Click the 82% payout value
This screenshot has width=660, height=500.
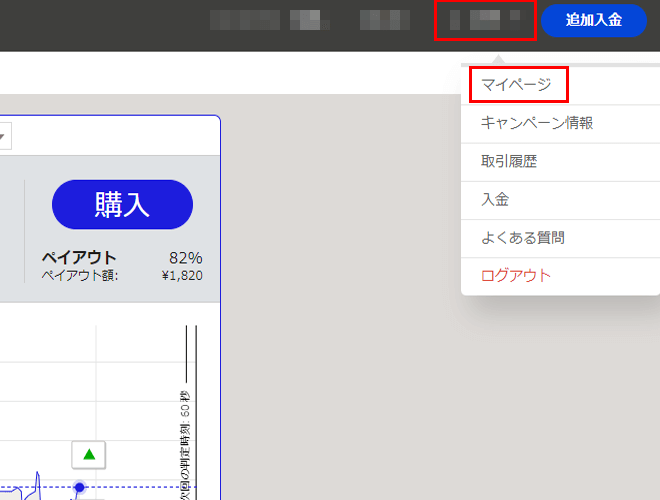pyautogui.click(x=186, y=258)
